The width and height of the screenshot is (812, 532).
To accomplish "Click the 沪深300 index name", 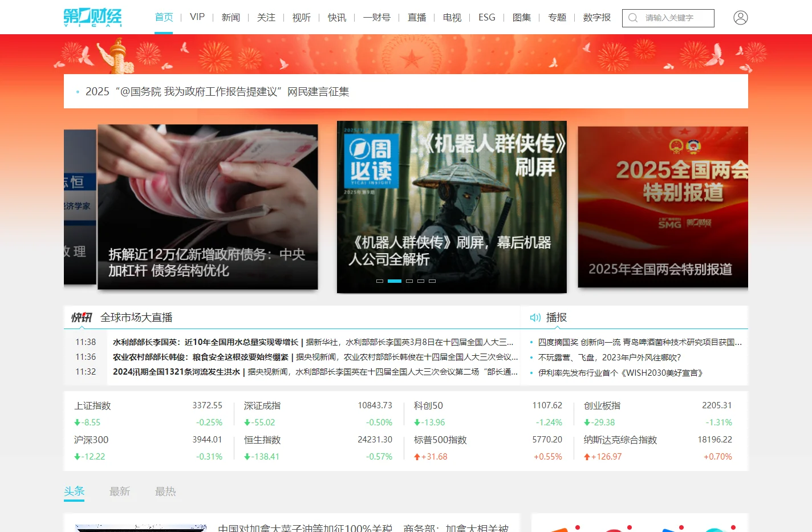I will pyautogui.click(x=91, y=440).
